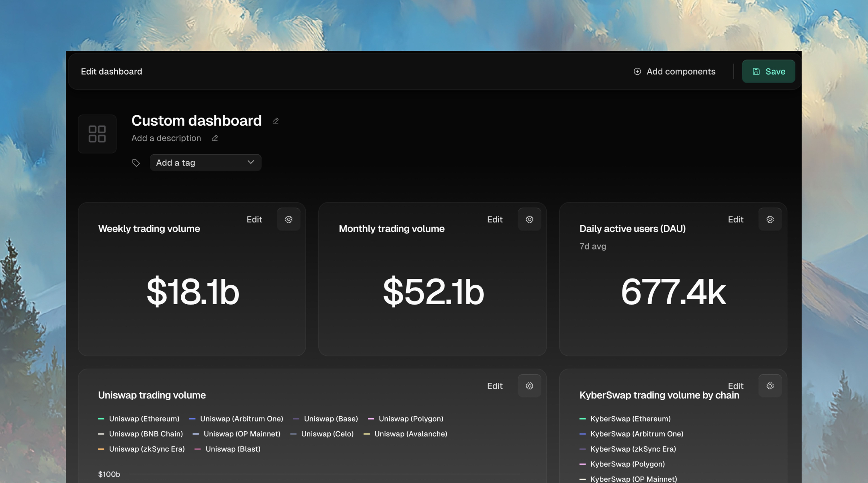Click Edit on the Weekly trading volume card
The height and width of the screenshot is (483, 868).
pos(254,220)
